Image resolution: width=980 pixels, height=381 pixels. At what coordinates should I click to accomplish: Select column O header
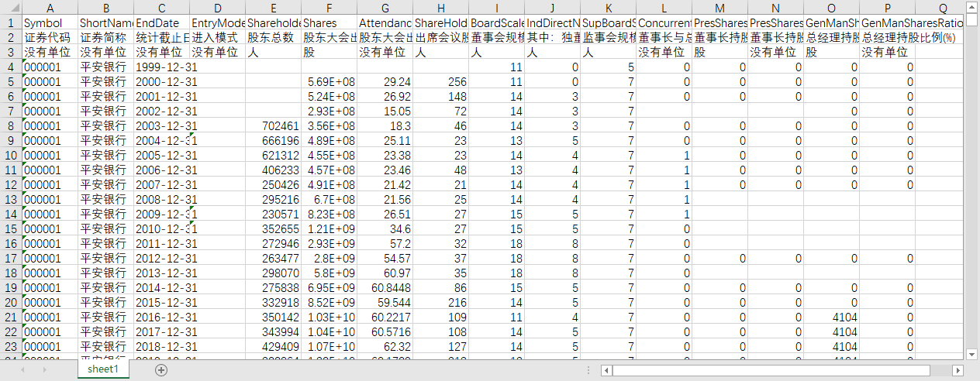tap(831, 8)
